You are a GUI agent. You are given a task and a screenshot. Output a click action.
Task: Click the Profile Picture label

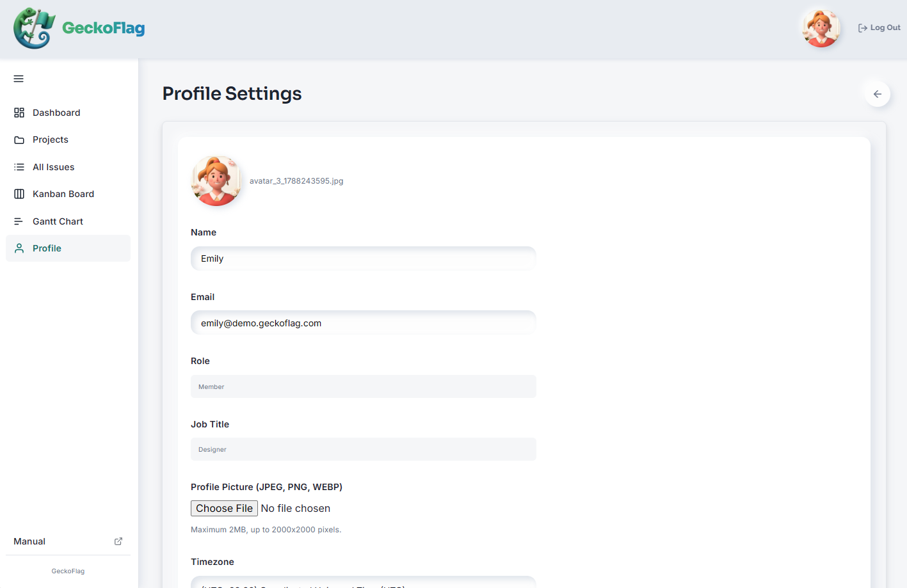click(266, 487)
